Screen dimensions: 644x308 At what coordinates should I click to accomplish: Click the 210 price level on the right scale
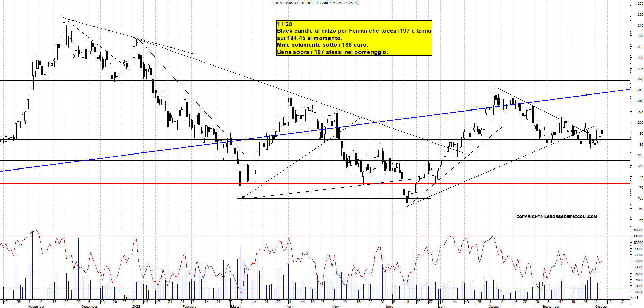(x=640, y=101)
